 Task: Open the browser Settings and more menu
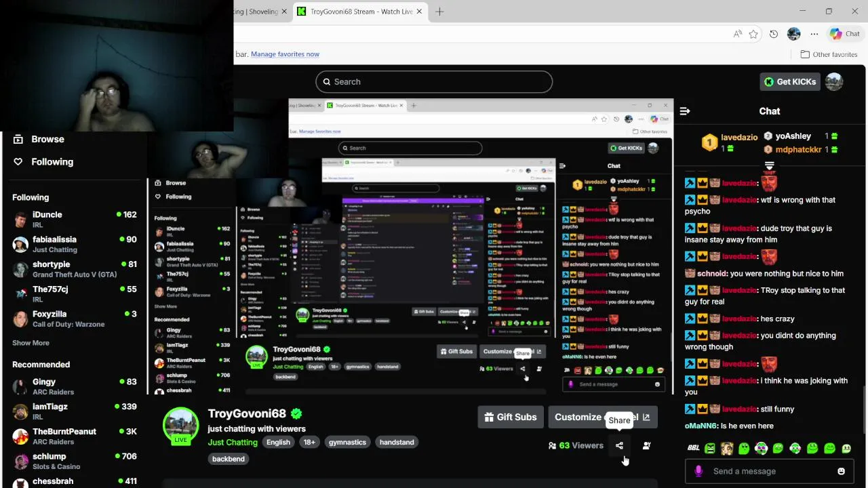(814, 34)
